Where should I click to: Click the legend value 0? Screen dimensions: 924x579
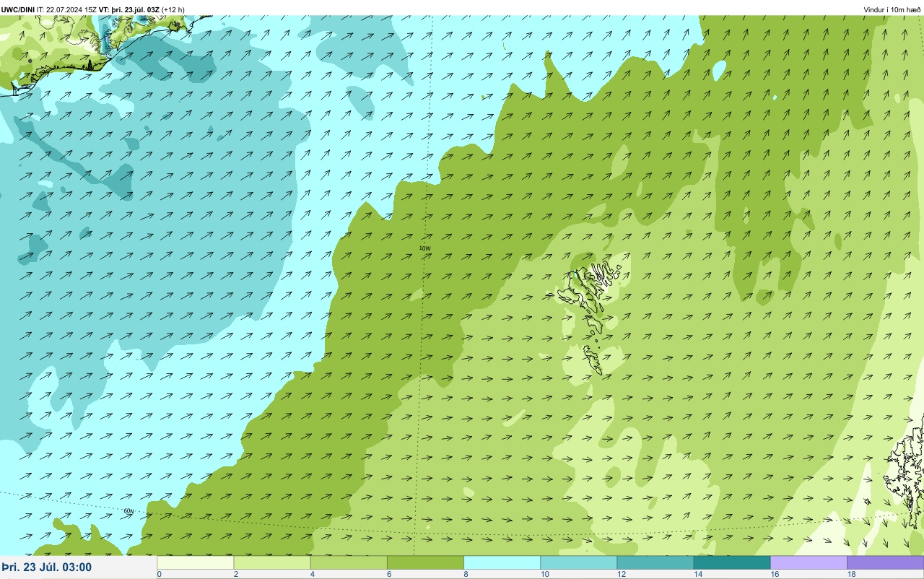[159, 575]
